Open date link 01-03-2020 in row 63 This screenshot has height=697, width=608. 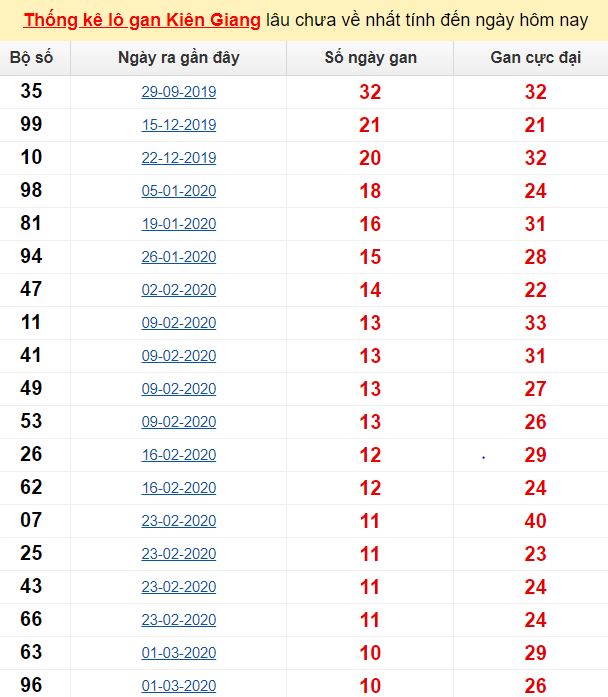click(179, 653)
